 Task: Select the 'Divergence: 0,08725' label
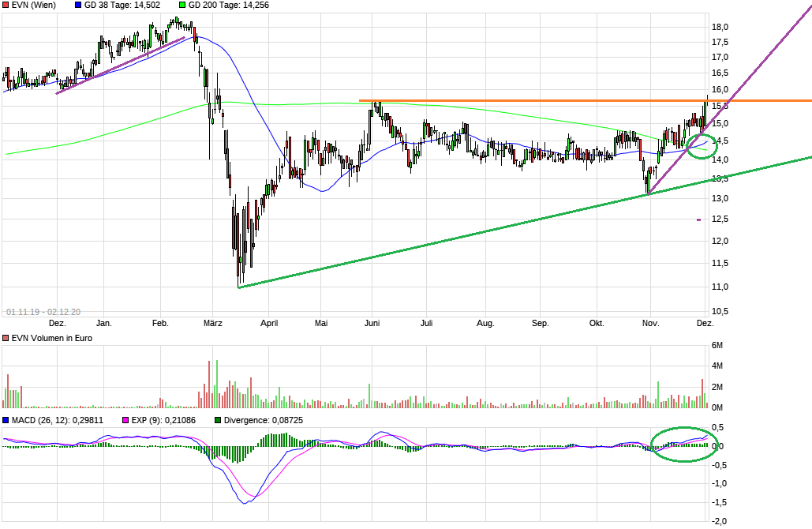(263, 420)
